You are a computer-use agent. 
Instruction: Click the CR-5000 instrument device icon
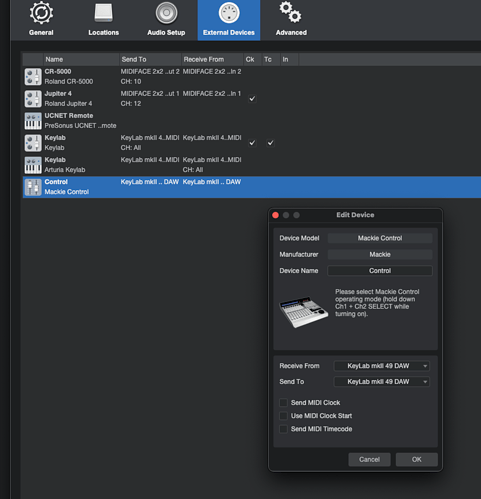pyautogui.click(x=33, y=77)
